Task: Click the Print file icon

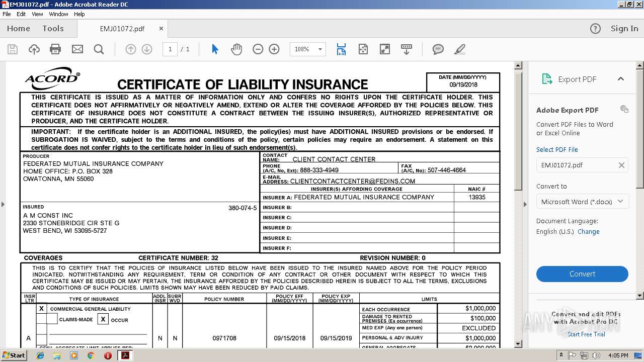Action: [x=55, y=49]
